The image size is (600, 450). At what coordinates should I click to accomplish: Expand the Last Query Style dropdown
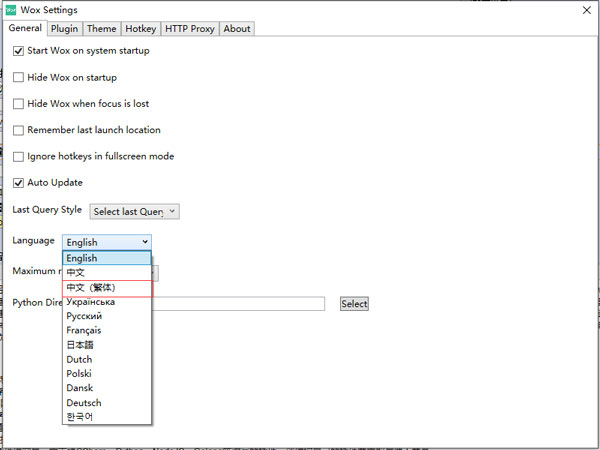(x=135, y=211)
